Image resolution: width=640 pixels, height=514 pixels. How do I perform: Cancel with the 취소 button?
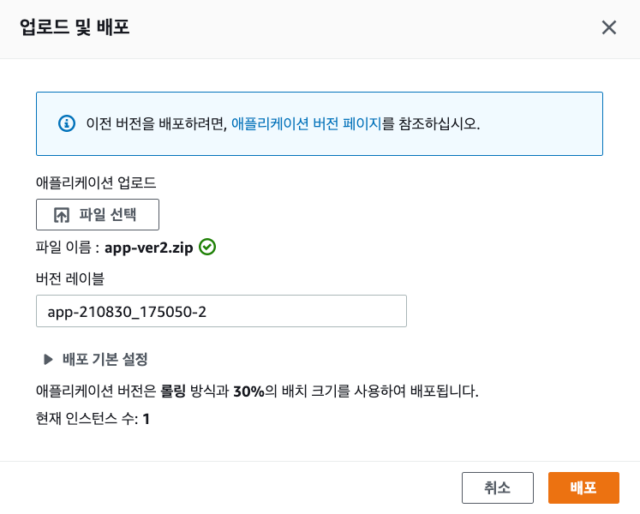click(x=498, y=488)
